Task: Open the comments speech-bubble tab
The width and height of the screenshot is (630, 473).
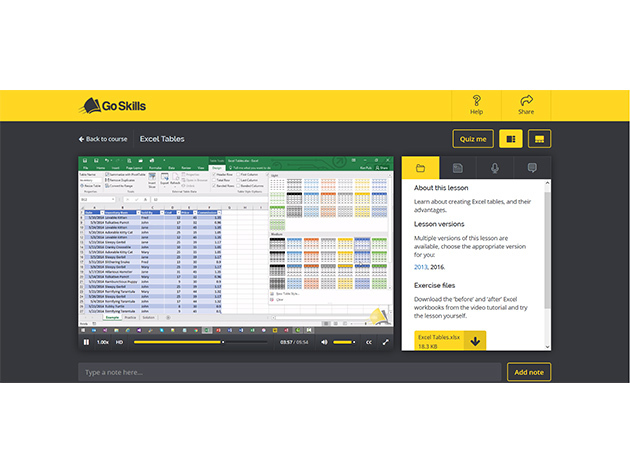Action: (532, 168)
